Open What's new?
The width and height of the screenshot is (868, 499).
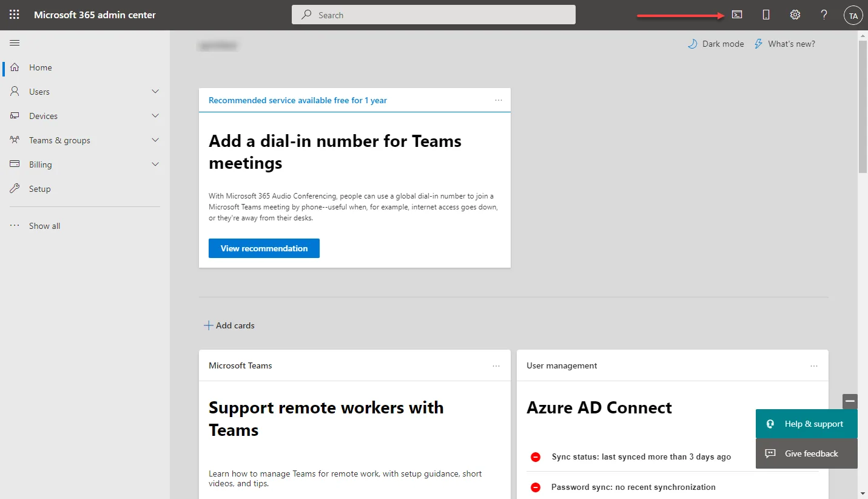[x=785, y=44]
